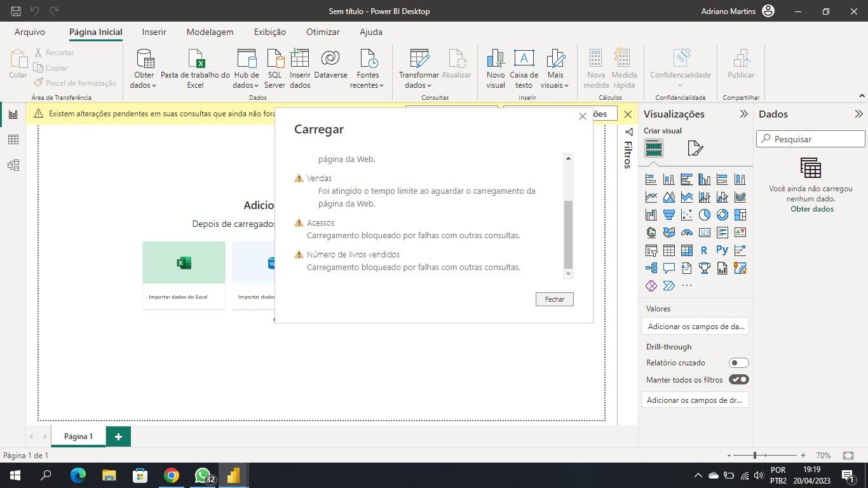Open the format visual paintbrush tab

pos(695,149)
